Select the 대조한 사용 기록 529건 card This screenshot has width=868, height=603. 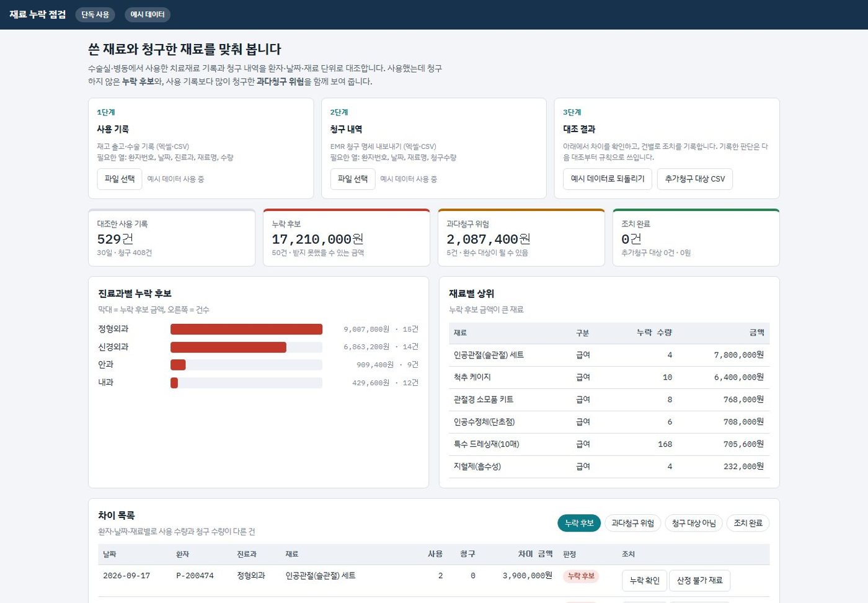(172, 238)
